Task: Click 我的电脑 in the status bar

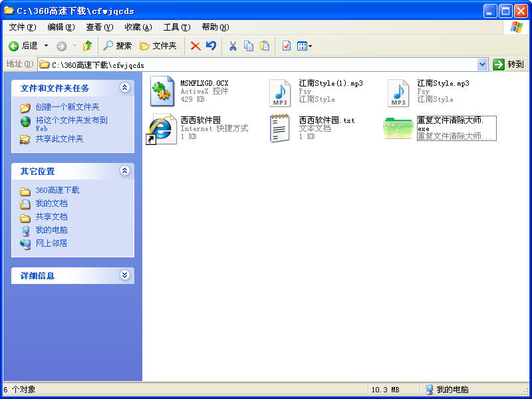Action: point(446,390)
